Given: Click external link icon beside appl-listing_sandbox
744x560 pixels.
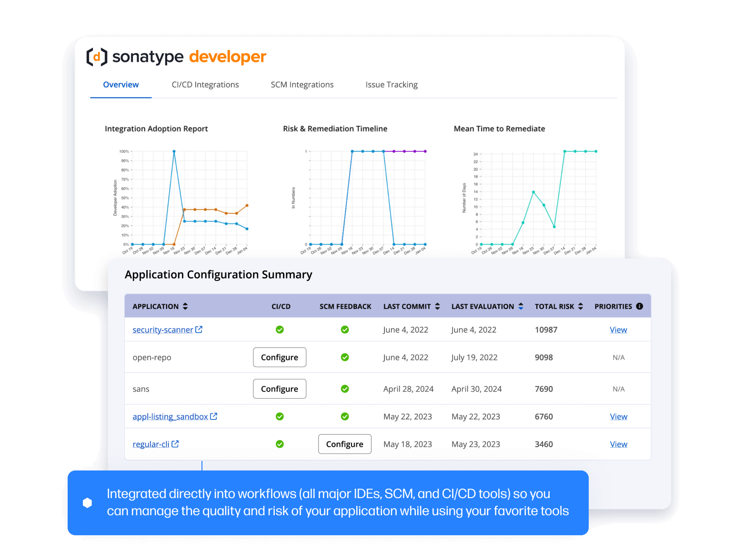Looking at the screenshot, I should pos(214,416).
